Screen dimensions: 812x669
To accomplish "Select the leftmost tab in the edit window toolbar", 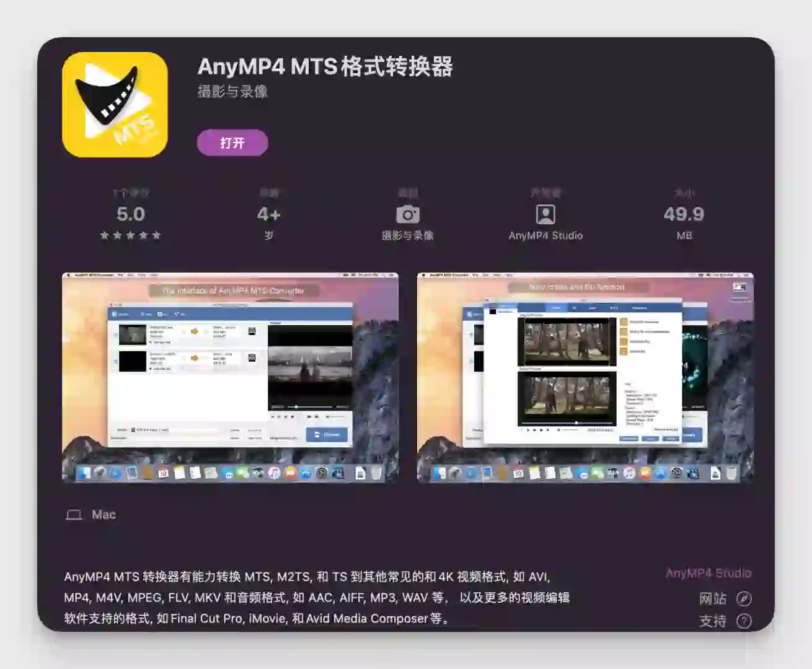I will click(x=557, y=308).
